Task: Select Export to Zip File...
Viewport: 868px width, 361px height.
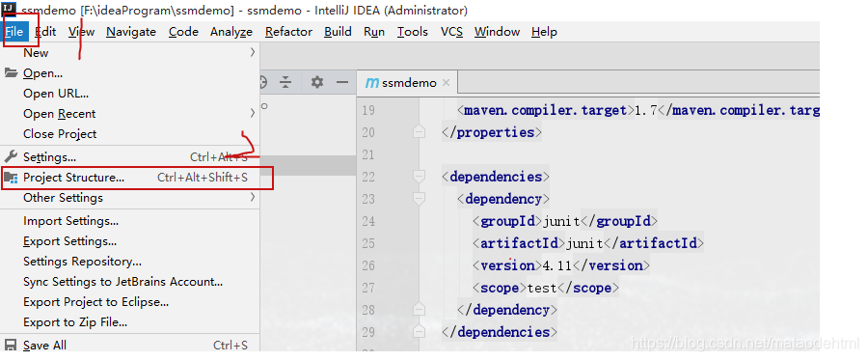Action: (130, 322)
